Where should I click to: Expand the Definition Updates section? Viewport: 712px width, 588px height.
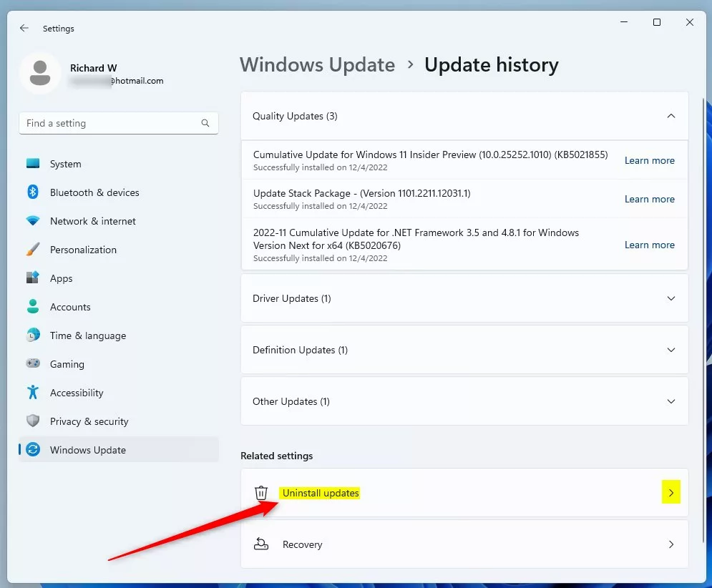(x=670, y=350)
